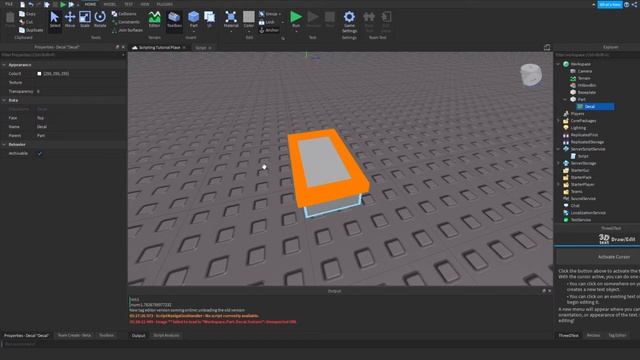Switch to the PLUGINS ribbon tab
Viewport: 640px width, 360px height.
[x=164, y=4]
